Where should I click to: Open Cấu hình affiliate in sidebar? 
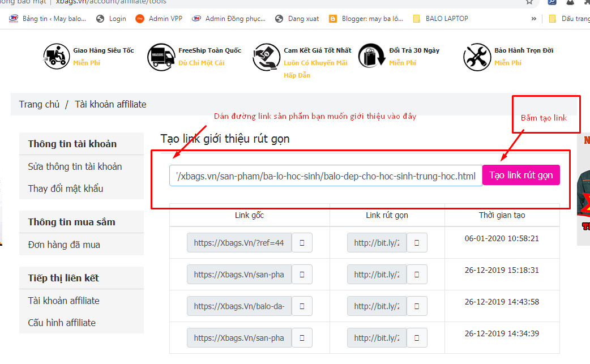(62, 323)
